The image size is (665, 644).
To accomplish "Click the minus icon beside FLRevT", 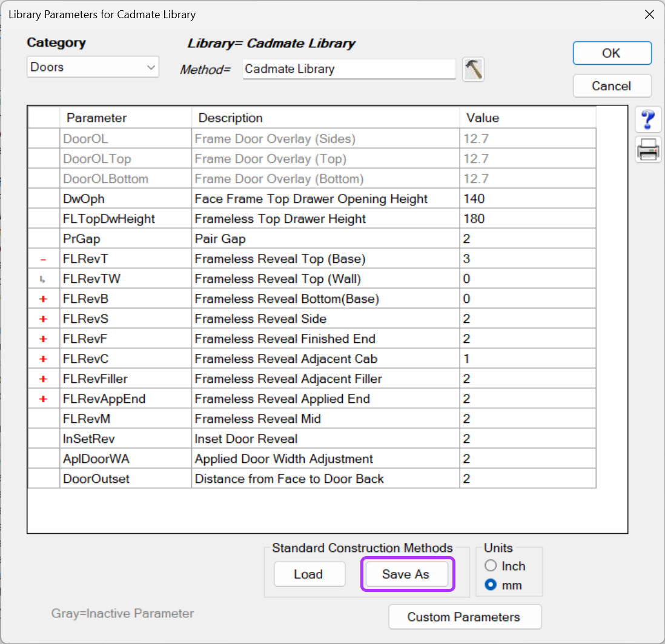I will (43, 259).
